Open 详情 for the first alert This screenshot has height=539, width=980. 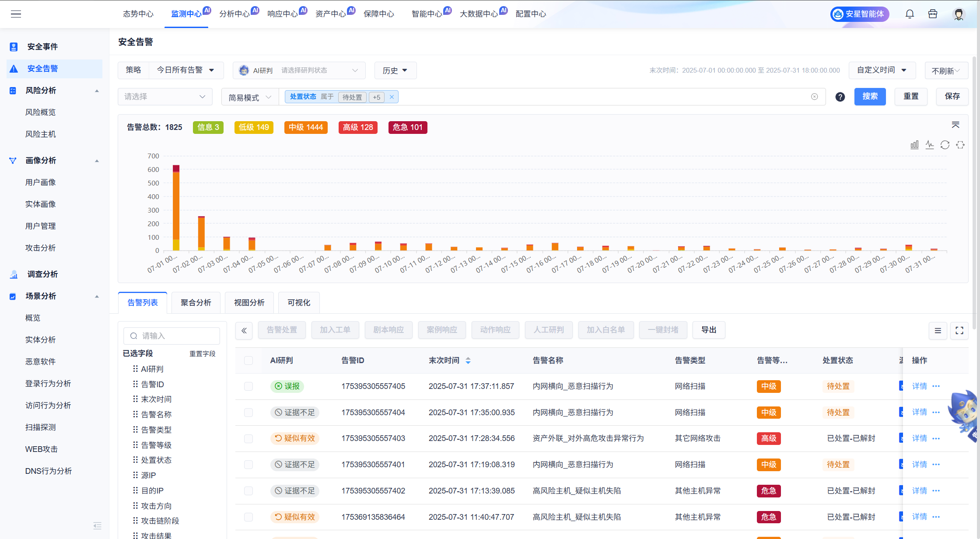tap(919, 386)
